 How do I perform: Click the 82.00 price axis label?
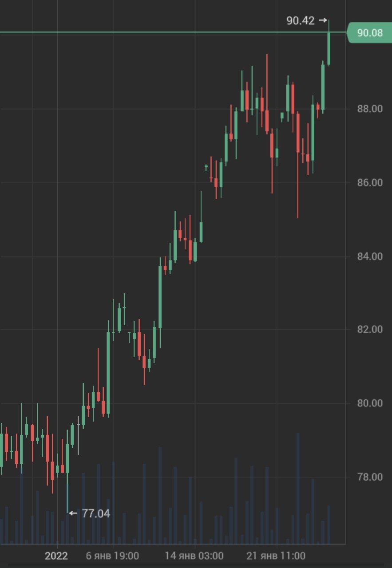tap(369, 329)
